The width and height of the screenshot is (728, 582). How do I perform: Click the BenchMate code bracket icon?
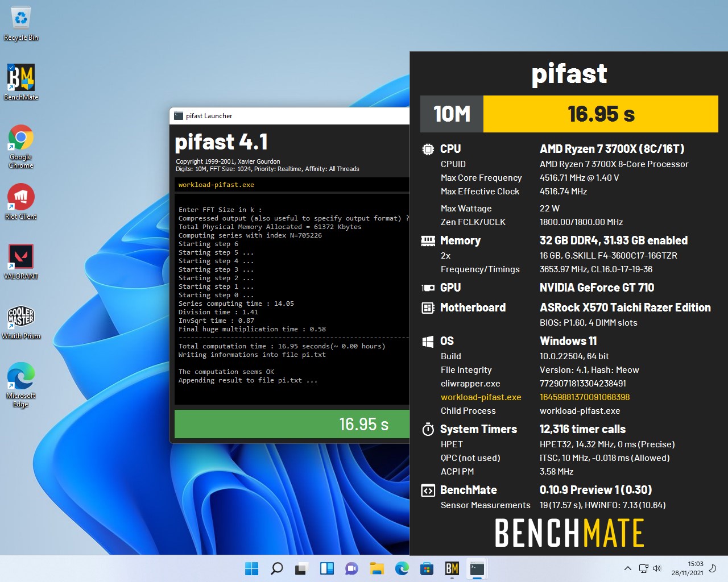pyautogui.click(x=428, y=490)
